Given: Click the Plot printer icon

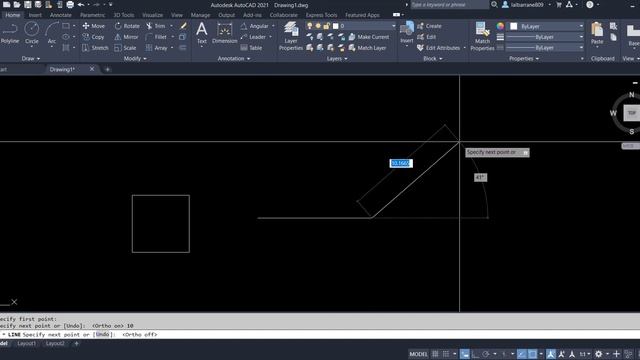Looking at the screenshot, I should point(70,5).
